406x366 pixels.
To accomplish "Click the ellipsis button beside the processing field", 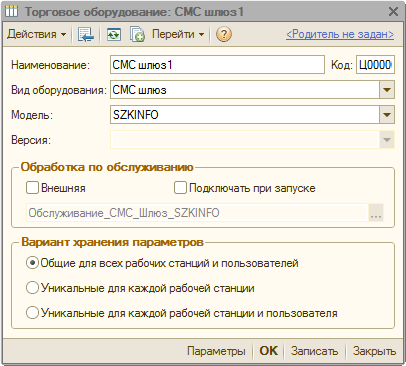I will point(376,213).
